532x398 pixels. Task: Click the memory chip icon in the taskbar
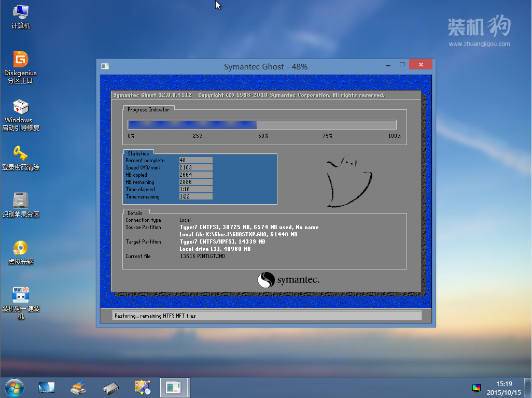tap(110, 387)
